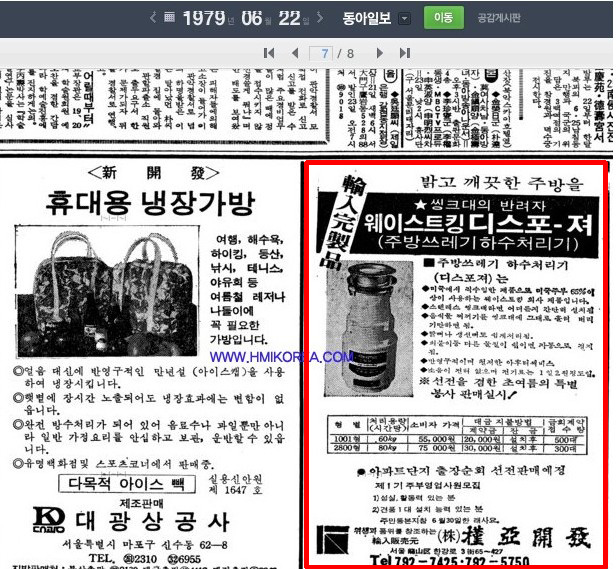The image size is (616, 569).
Task: Jump to last page icon
Action: click(x=405, y=53)
